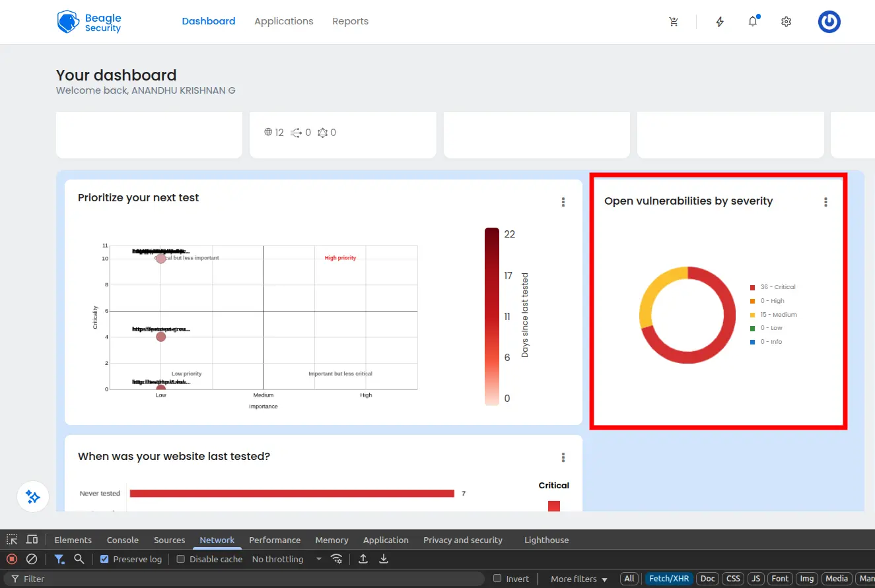Open the notifications bell

[753, 22]
